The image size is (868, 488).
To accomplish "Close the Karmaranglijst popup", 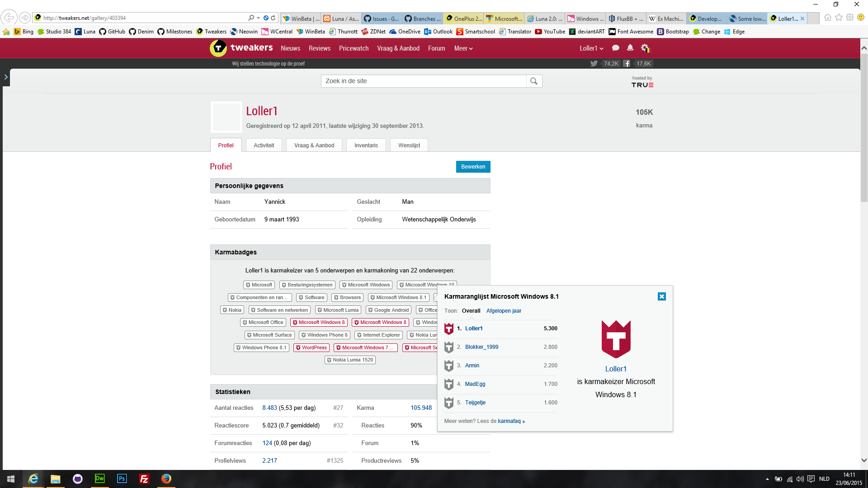I will coord(662,296).
